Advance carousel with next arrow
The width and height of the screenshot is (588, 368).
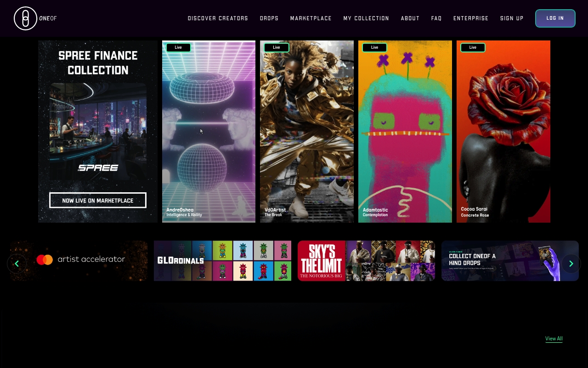click(571, 264)
